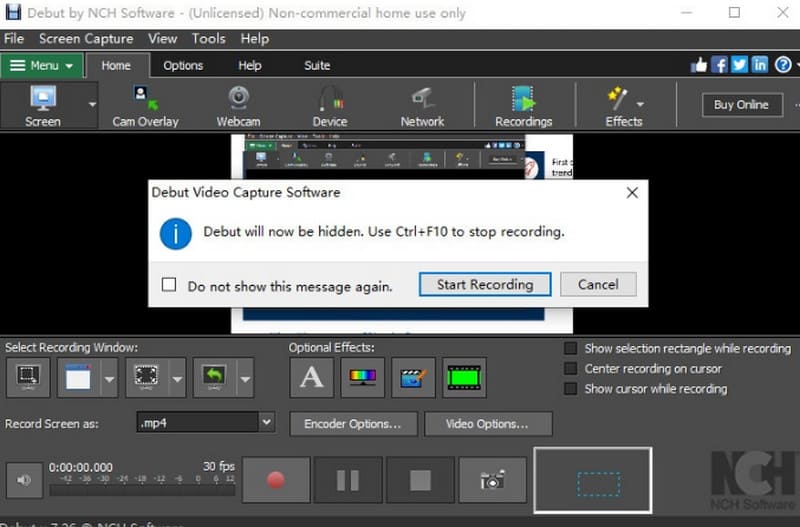Open Encoder Options
The image size is (800, 527).
point(353,423)
